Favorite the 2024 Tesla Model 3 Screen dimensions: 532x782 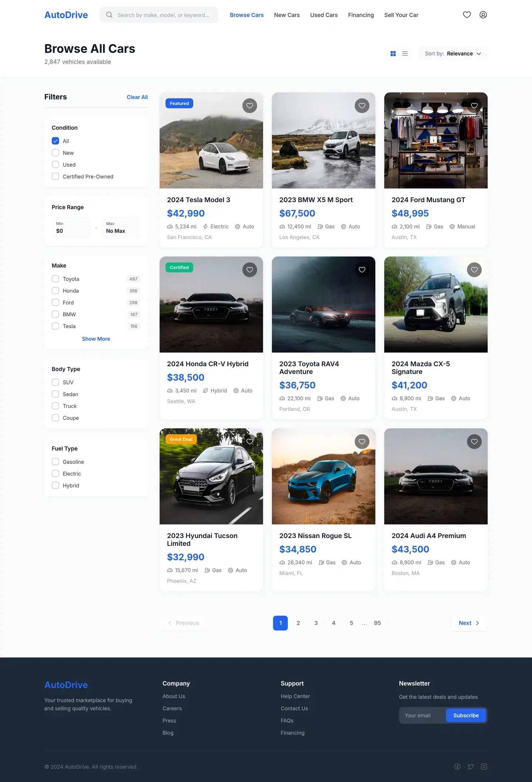point(250,106)
